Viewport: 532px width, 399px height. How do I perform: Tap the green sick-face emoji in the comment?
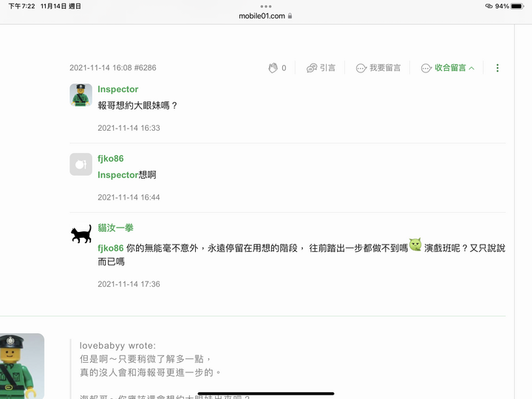coord(415,245)
